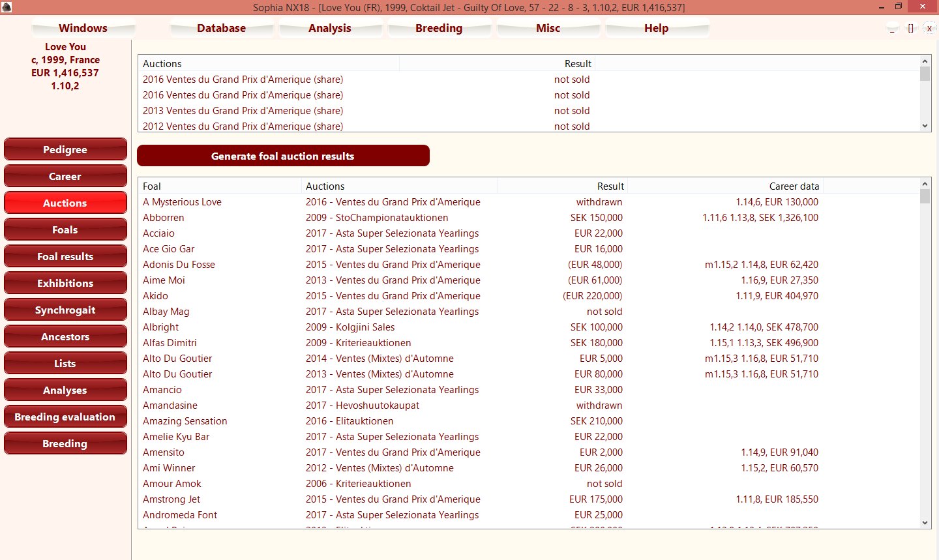
Task: Click 2009 - Kolgjini Sales auction cell
Action: coord(350,327)
